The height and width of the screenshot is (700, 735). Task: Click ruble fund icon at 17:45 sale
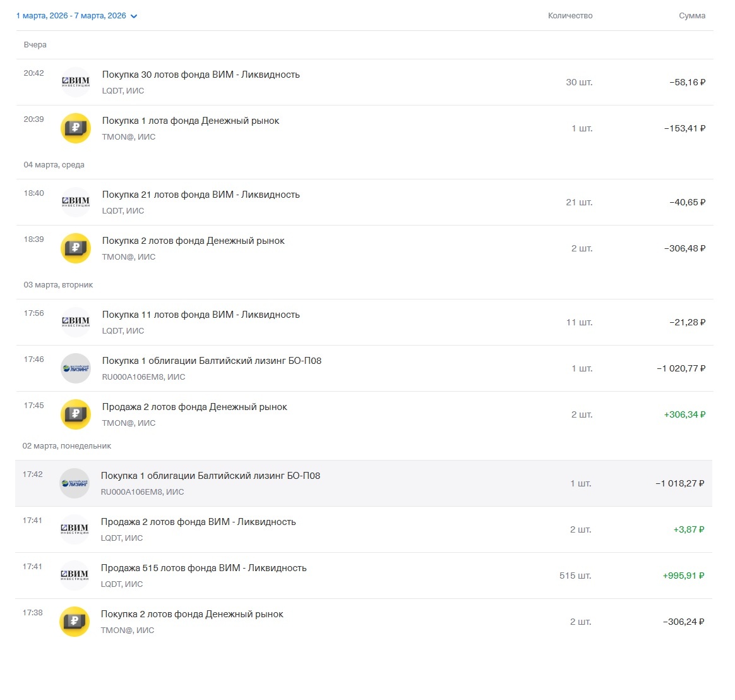click(x=76, y=414)
